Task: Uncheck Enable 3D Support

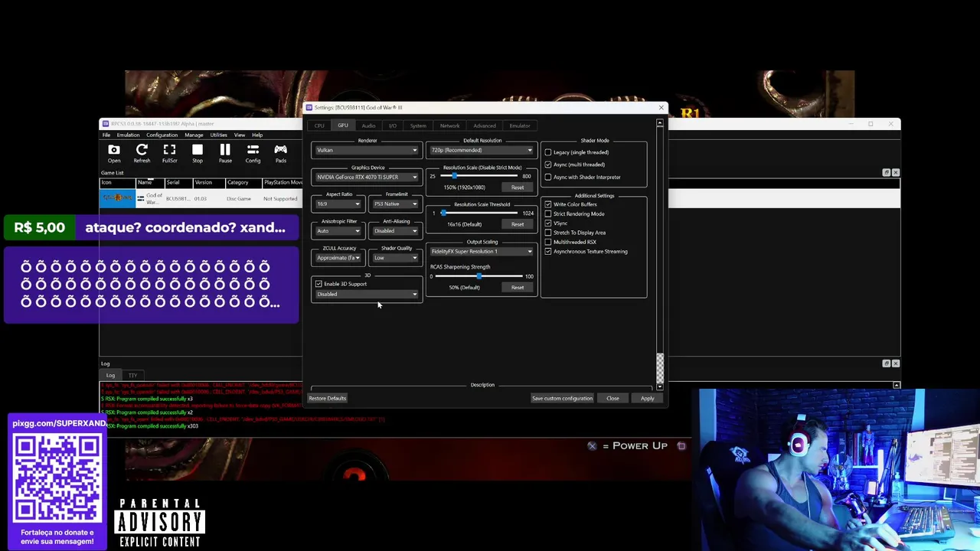Action: click(x=318, y=284)
